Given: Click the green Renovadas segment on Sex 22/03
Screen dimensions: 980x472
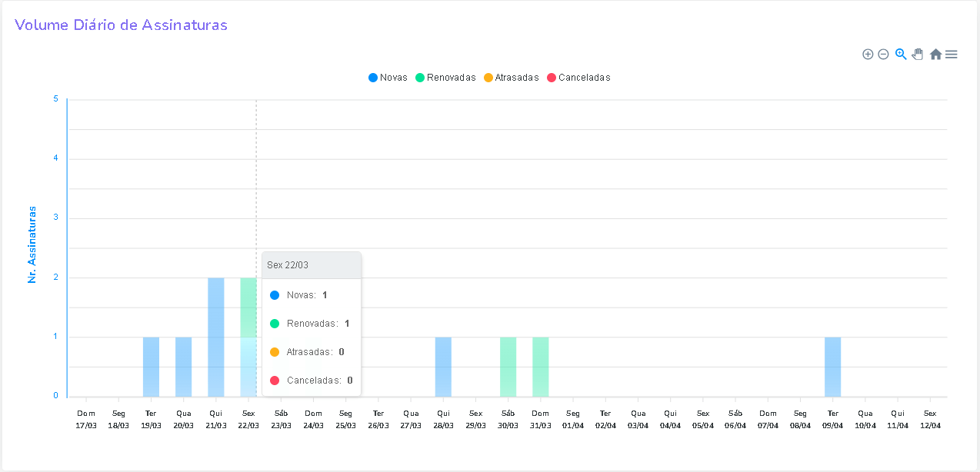Looking at the screenshot, I should click(x=248, y=307).
